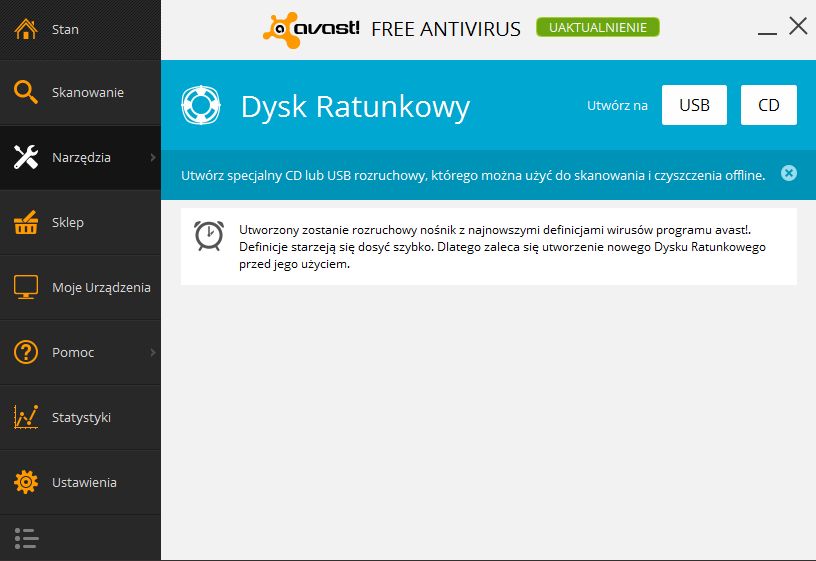
Task: Dismiss the blue description banner
Action: pos(789,173)
